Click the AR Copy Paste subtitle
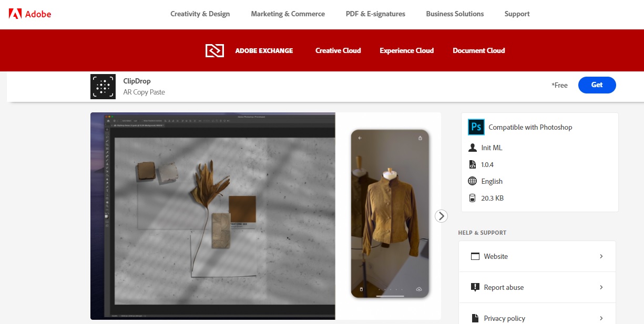Viewport: 644px width, 324px height. (x=144, y=92)
